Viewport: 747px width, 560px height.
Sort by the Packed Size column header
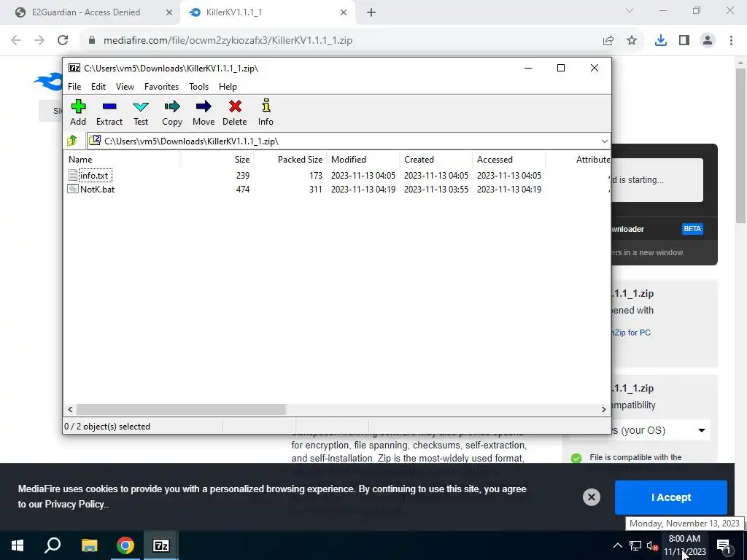click(x=290, y=160)
